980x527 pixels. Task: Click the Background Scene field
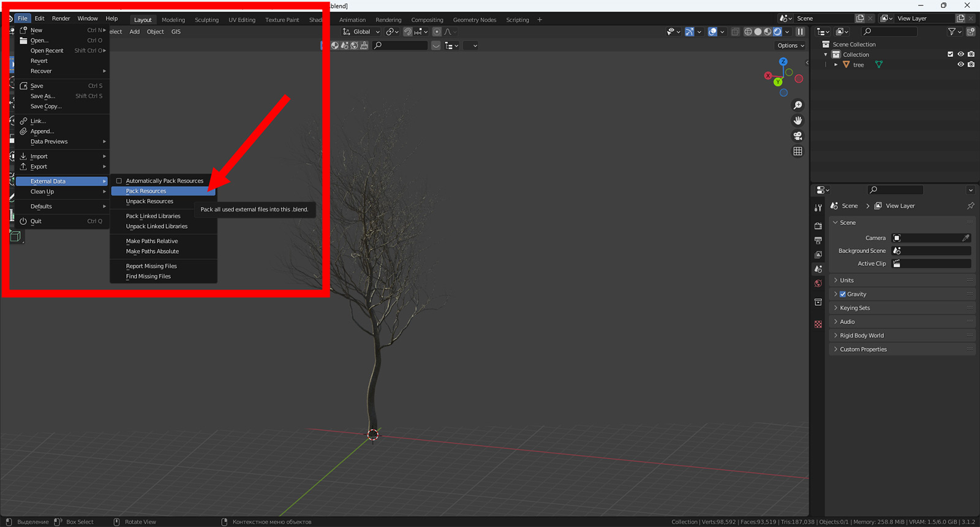(x=931, y=251)
